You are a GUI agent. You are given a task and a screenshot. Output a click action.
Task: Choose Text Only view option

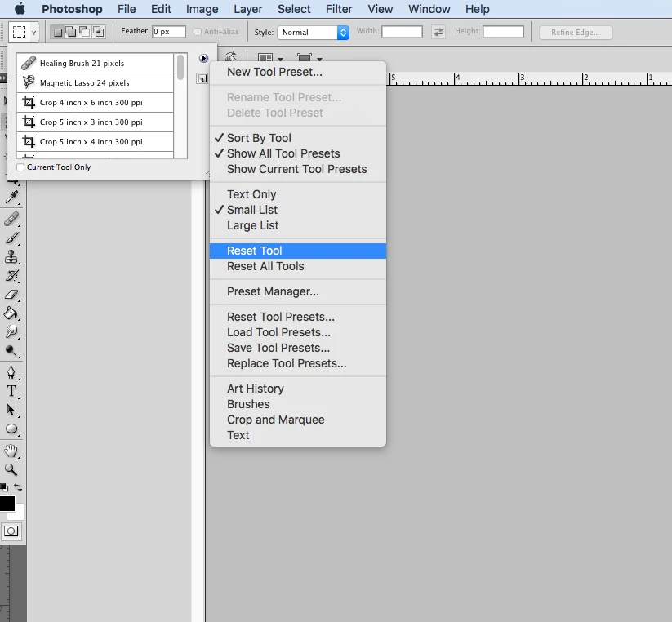[x=298, y=194]
